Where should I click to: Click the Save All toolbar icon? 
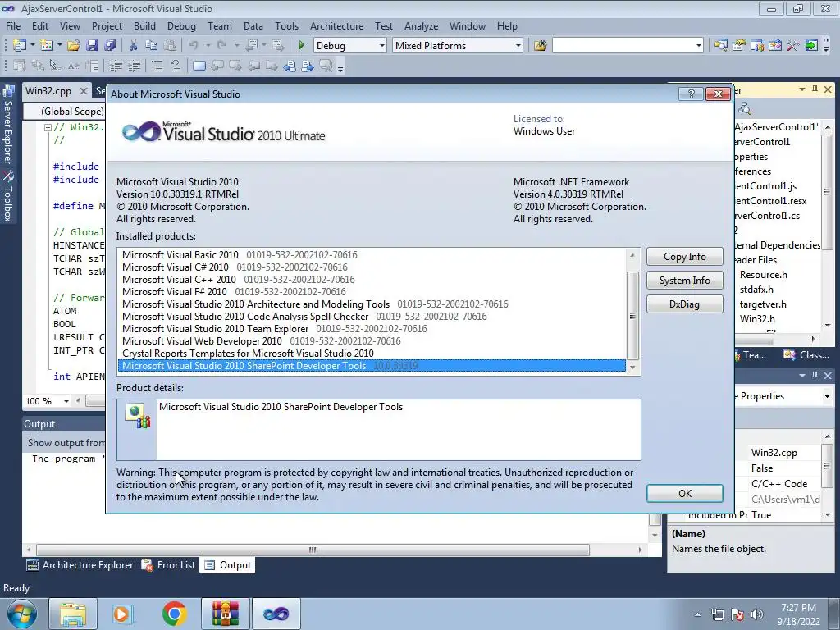pos(110,46)
